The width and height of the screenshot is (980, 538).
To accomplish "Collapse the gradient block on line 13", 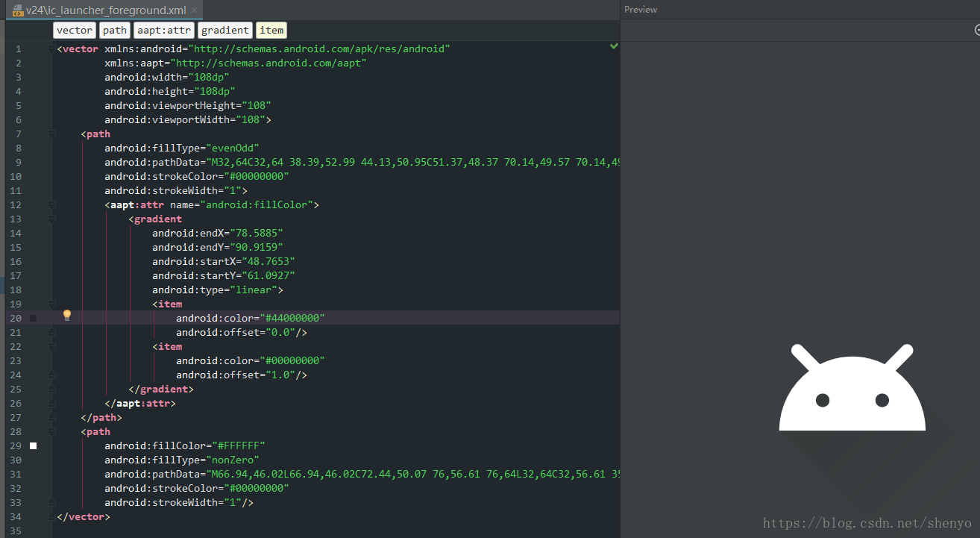I will click(51, 219).
